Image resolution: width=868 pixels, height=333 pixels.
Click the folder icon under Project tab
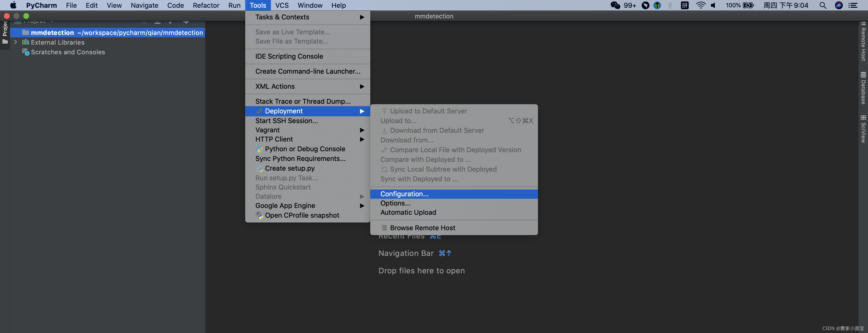5,42
